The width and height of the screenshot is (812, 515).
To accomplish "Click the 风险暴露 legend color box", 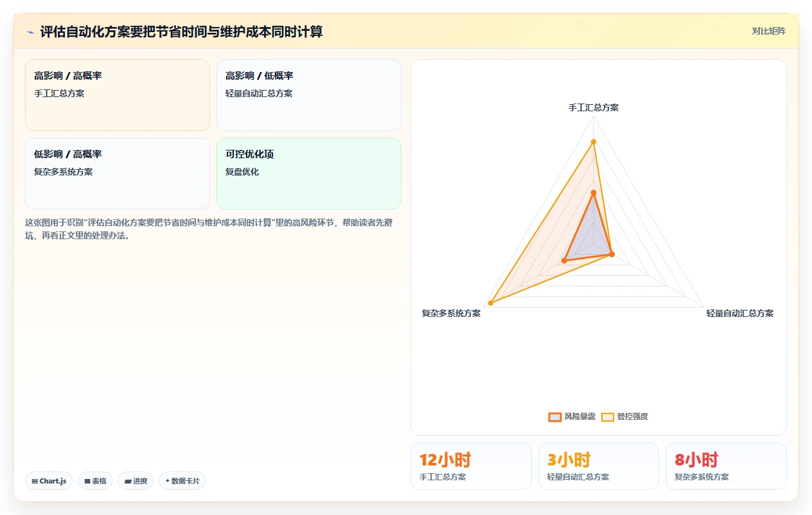I will (x=555, y=417).
